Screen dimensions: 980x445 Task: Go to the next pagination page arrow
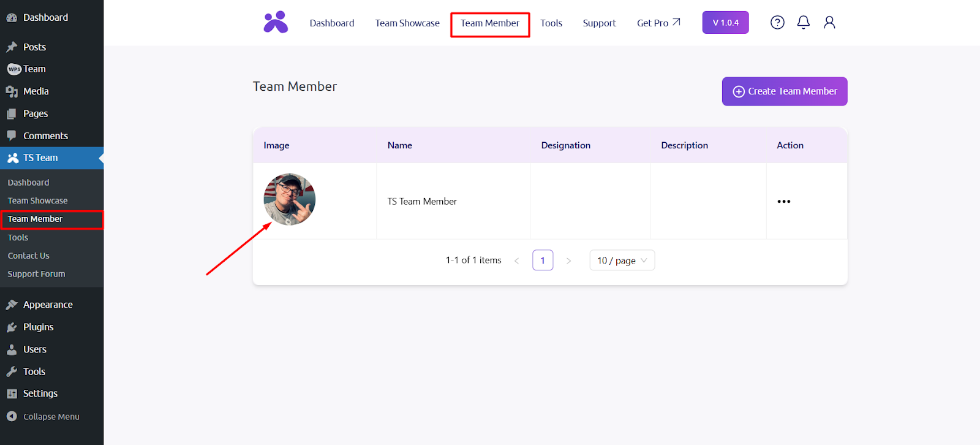(x=568, y=261)
